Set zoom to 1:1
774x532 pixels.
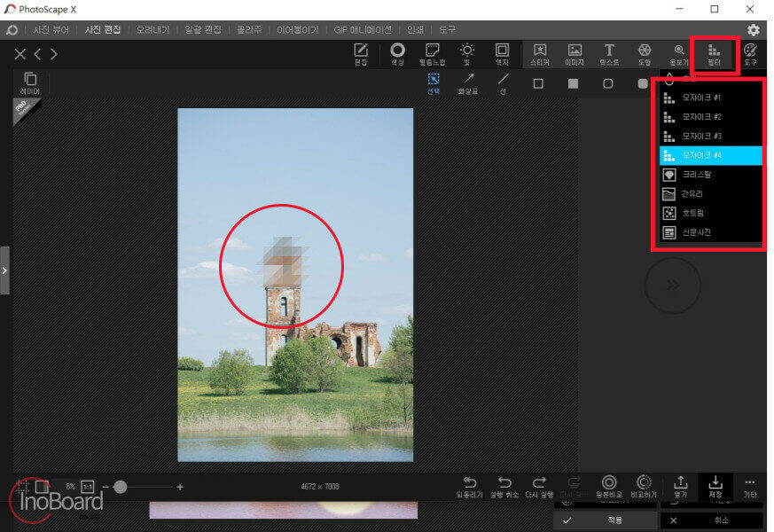pos(88,487)
